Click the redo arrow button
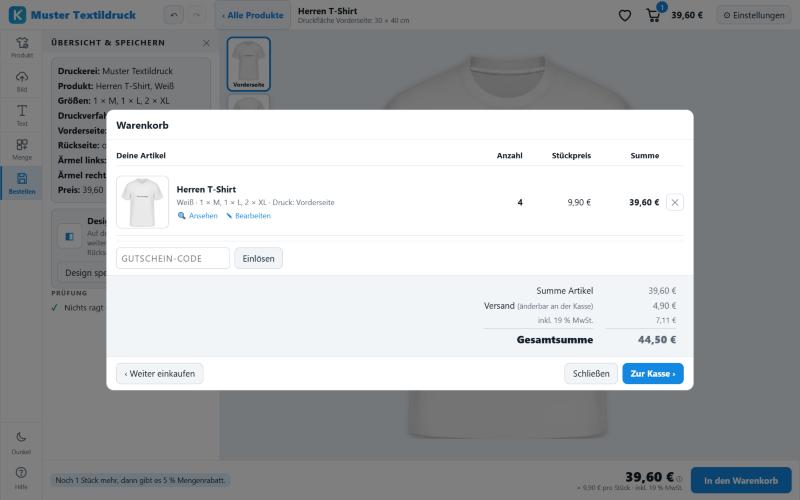800x500 pixels. [196, 15]
